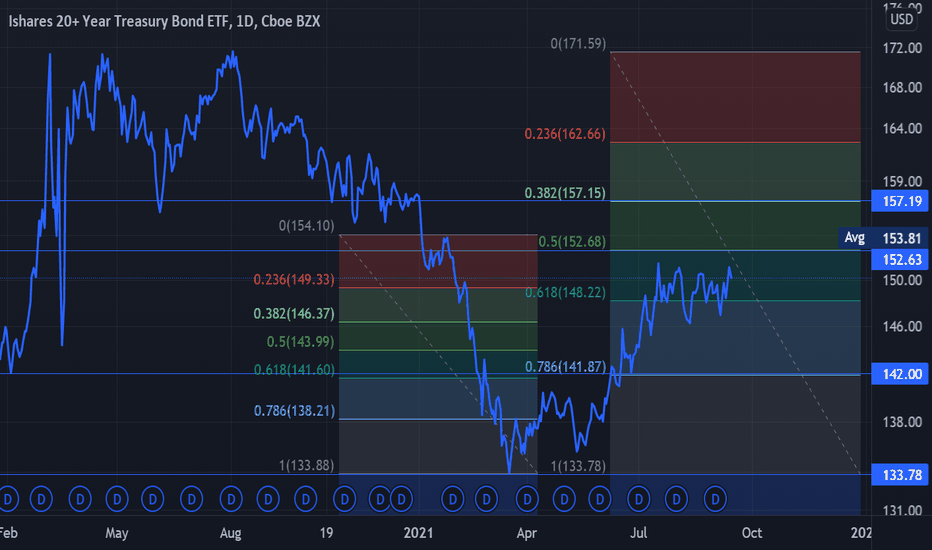Image resolution: width=932 pixels, height=550 pixels.
Task: Click the Fibonacci label 0.618(141.60)
Action: click(x=294, y=369)
